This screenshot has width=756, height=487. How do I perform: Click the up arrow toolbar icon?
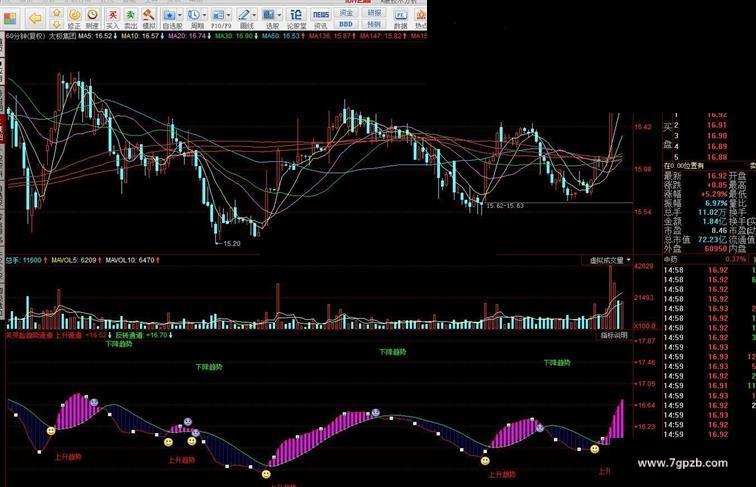tap(56, 13)
